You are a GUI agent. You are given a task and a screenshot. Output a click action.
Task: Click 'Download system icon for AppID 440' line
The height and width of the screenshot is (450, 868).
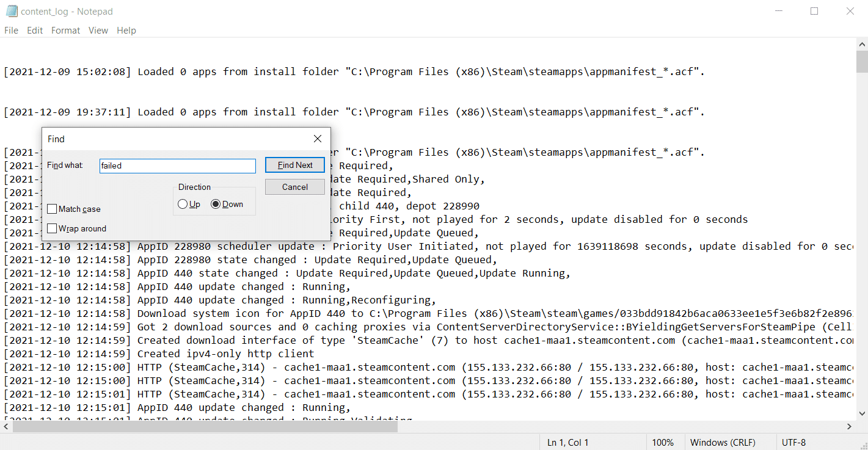(x=428, y=314)
